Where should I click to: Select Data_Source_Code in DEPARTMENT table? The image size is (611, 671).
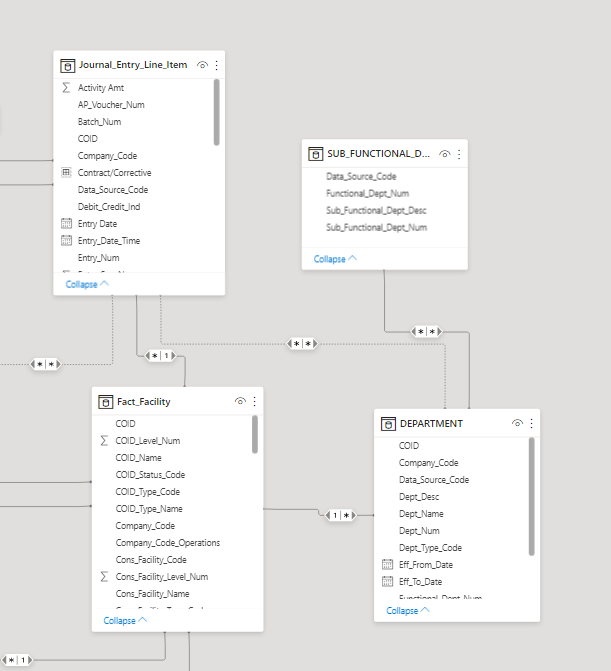[434, 480]
